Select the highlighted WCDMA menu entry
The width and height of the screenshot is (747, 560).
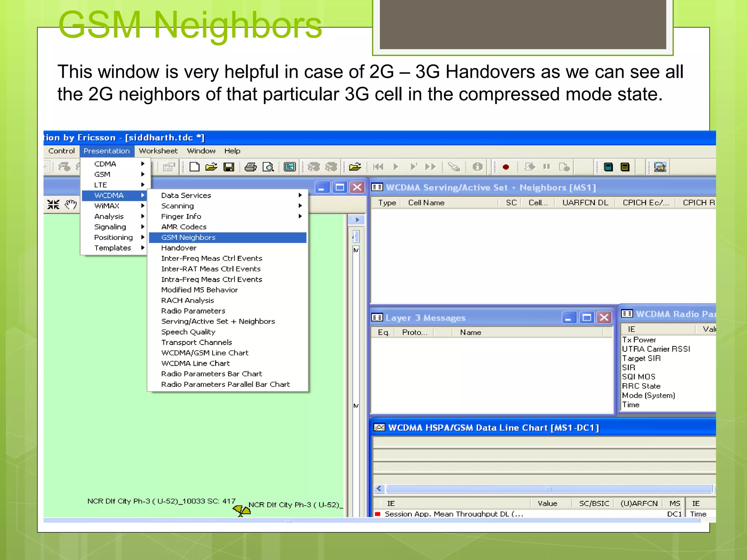pos(114,195)
